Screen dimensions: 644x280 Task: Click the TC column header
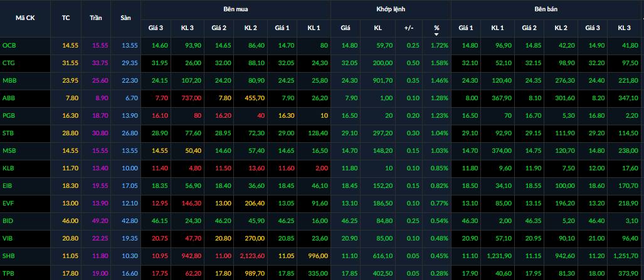(x=66, y=18)
